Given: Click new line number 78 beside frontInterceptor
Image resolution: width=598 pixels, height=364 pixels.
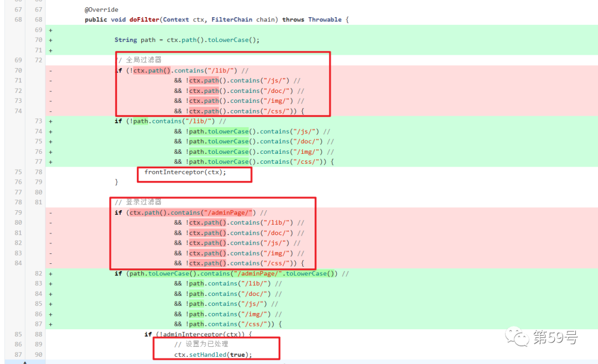Looking at the screenshot, I should click(x=39, y=172).
